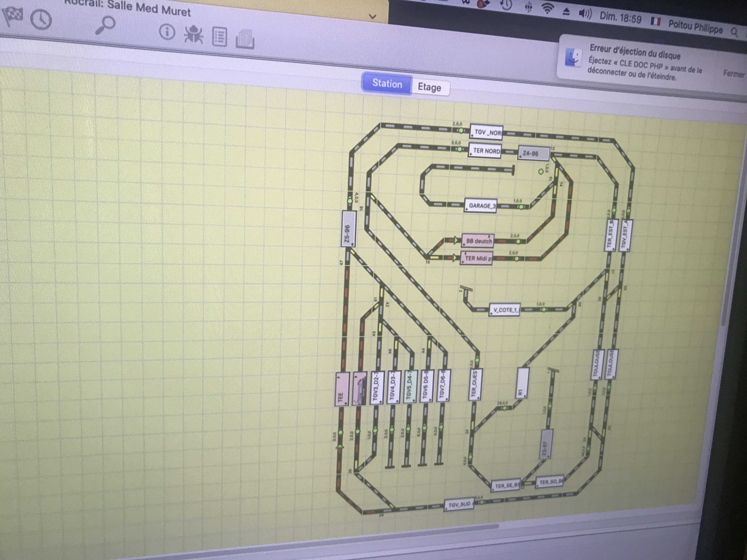Select the TGV_EST_A block
This screenshot has height=560, width=747.
[626, 235]
